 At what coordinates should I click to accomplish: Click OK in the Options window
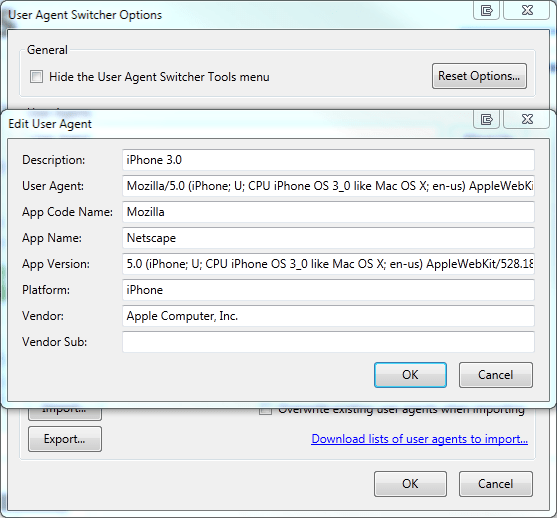click(x=410, y=484)
